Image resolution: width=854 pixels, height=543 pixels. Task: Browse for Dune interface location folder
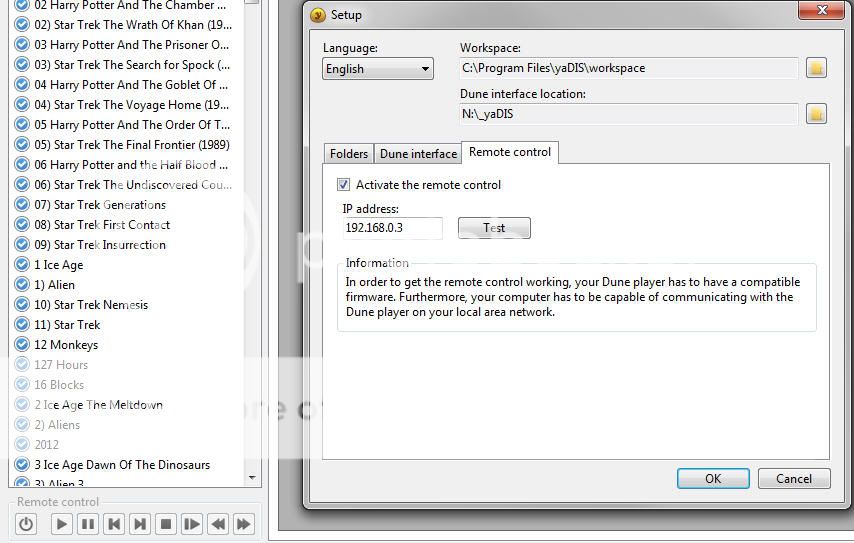tap(816, 114)
